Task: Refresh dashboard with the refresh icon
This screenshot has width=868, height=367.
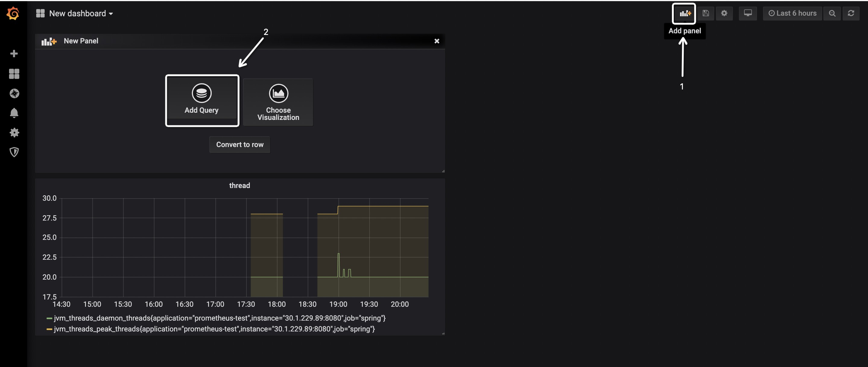Action: (851, 14)
